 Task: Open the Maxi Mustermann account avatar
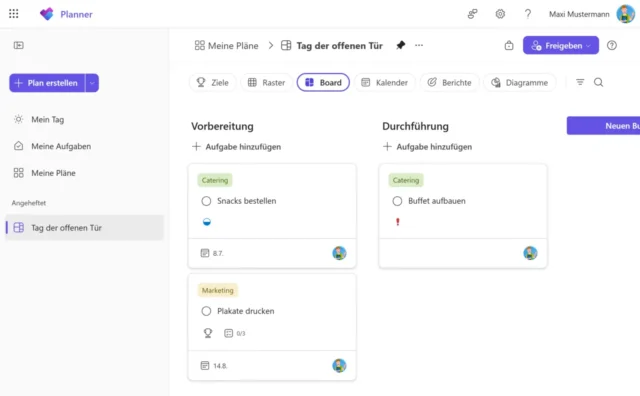tap(625, 14)
